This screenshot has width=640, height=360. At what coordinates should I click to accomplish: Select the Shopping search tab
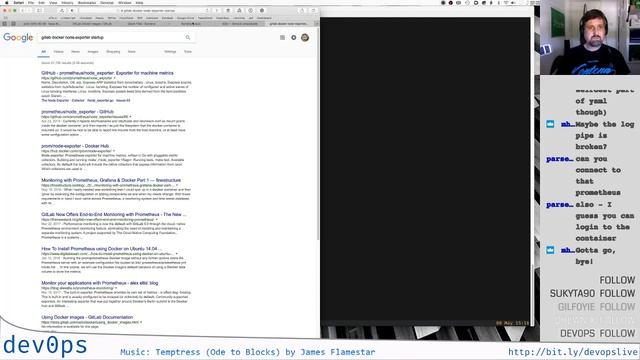click(x=113, y=52)
